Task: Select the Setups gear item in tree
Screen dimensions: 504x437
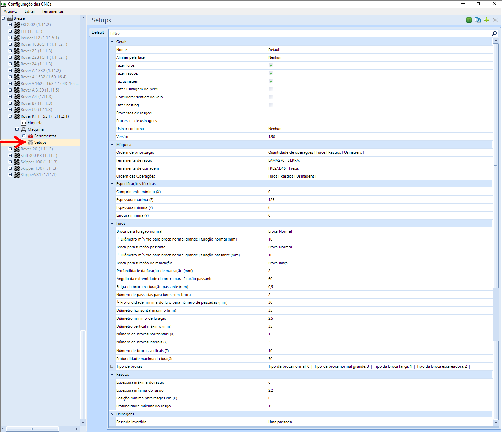Action: 37,142
